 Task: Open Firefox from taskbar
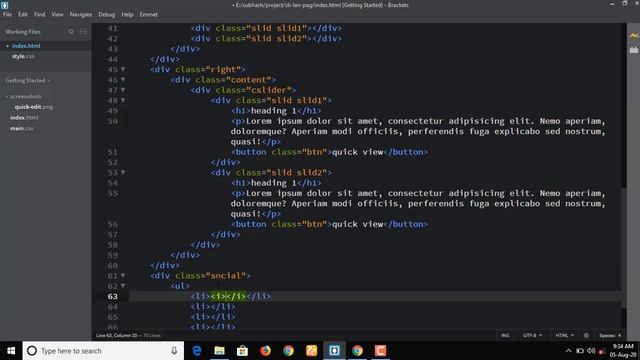tap(265, 351)
